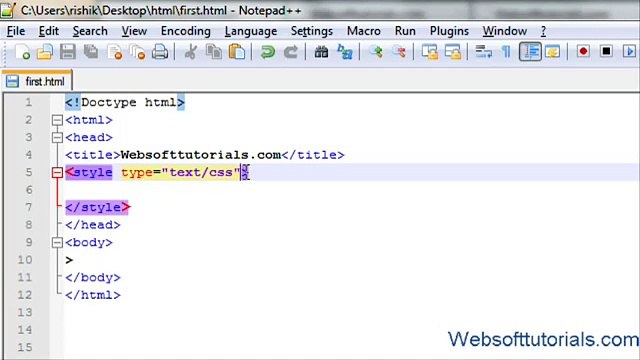Click the "text/css" string value
The height and width of the screenshot is (360, 640).
click(201, 173)
